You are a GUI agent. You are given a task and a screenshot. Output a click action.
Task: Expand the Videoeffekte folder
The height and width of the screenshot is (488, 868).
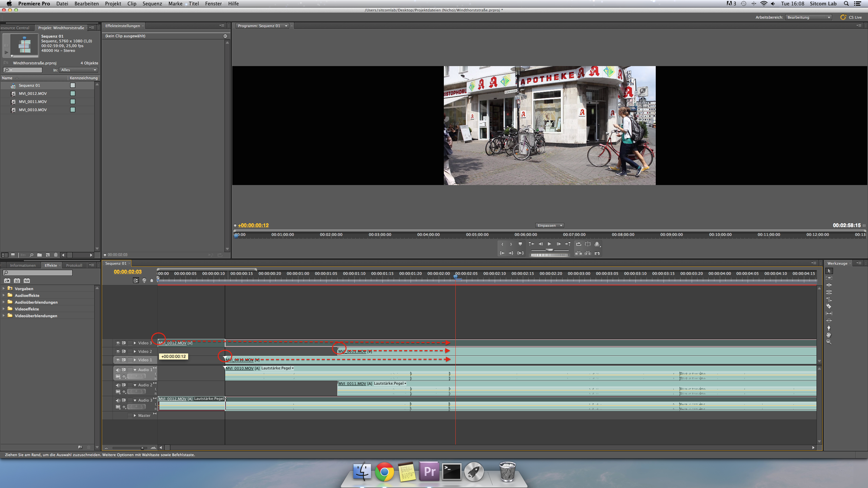pos(4,309)
